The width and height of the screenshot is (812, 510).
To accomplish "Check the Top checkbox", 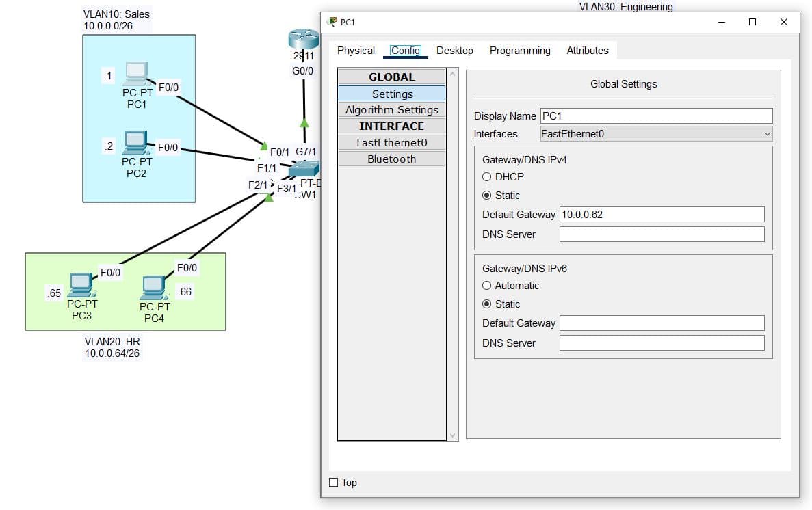I will (334, 483).
